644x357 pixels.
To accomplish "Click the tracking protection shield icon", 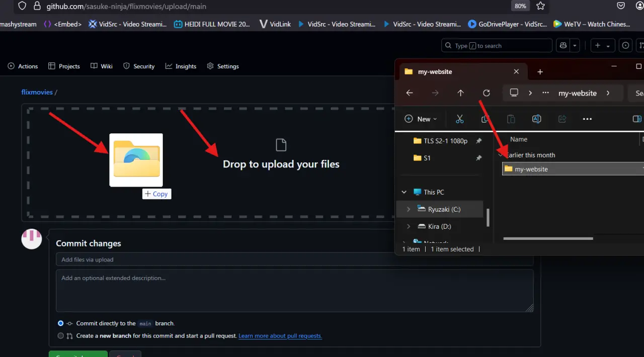I will coord(21,6).
